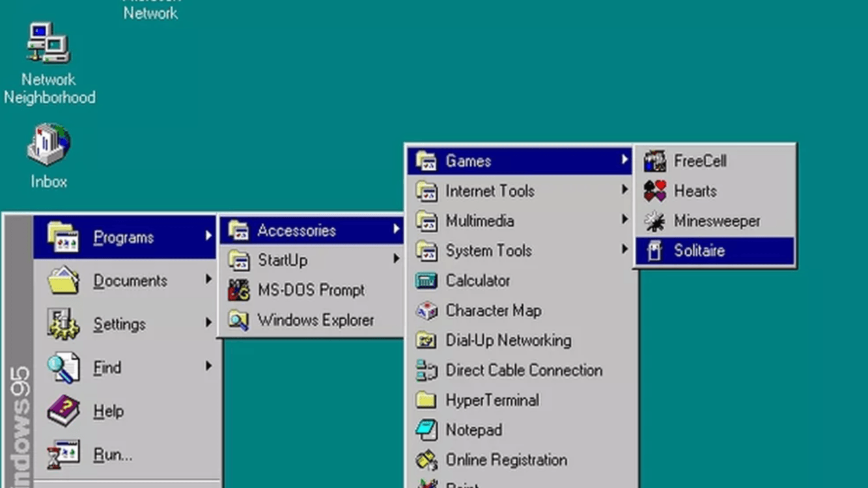Choose Minesweeper in the Games menu
The width and height of the screenshot is (868, 488).
(715, 221)
